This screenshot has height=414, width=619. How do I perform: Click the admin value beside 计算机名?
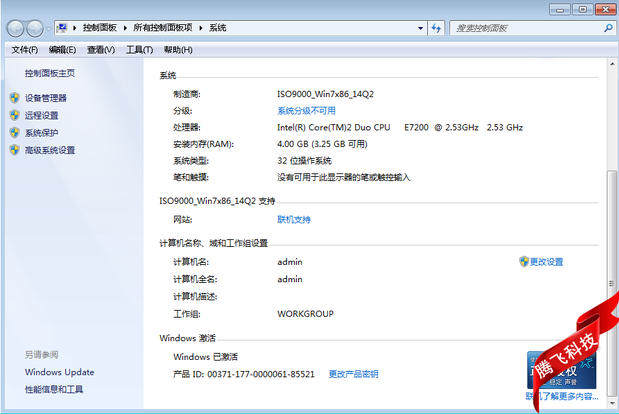pos(290,262)
